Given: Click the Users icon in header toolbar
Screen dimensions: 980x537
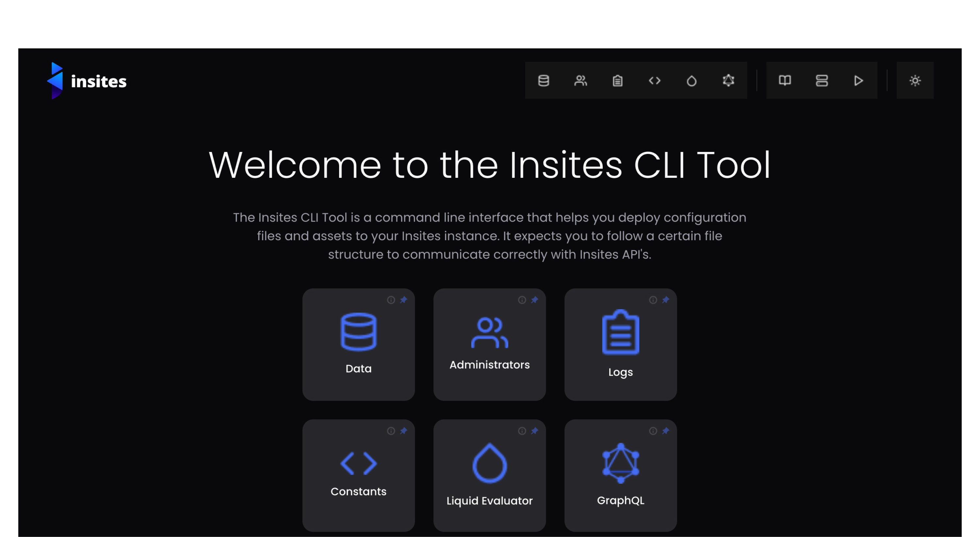Looking at the screenshot, I should (580, 81).
